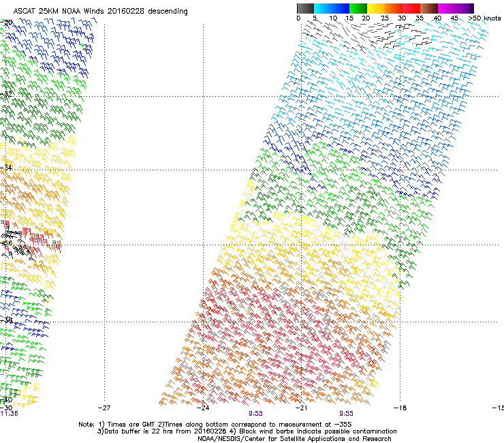504x443 pixels.
Task: Click the '-21' longitude axis label
Action: [301, 408]
